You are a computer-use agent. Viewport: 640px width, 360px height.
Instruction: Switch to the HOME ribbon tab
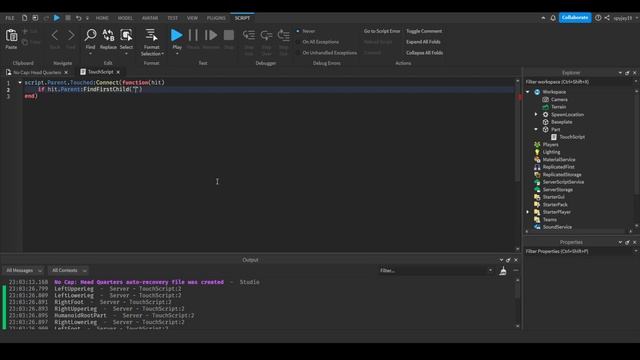102,18
